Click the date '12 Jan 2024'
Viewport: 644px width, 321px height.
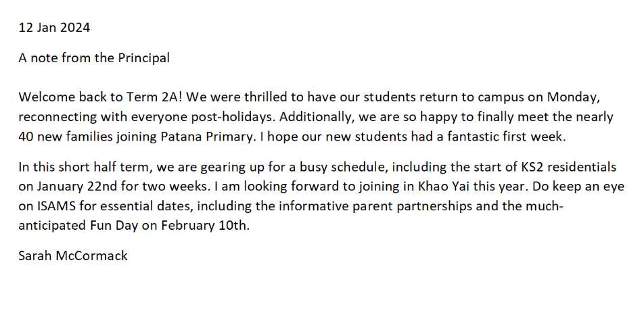click(54, 28)
